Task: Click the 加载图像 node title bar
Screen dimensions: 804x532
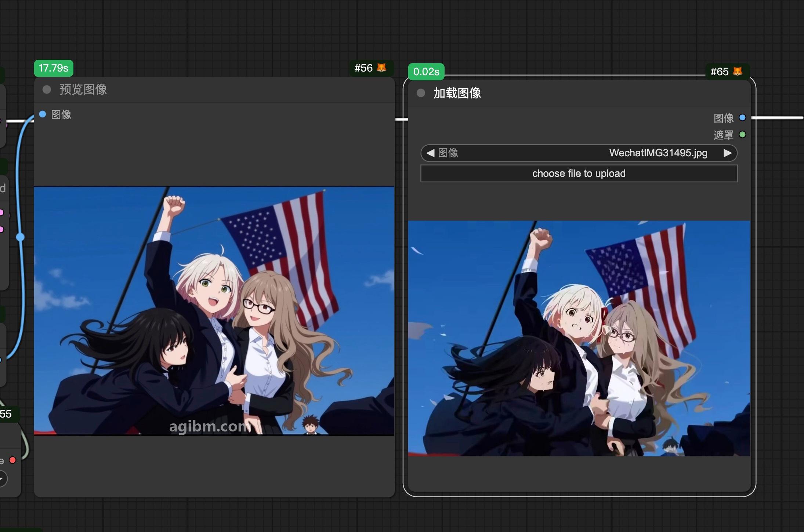Action: 579,93
